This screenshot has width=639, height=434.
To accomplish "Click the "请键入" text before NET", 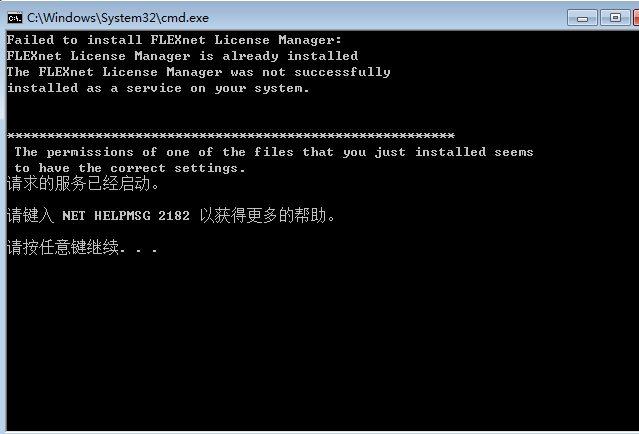I will [x=30, y=216].
